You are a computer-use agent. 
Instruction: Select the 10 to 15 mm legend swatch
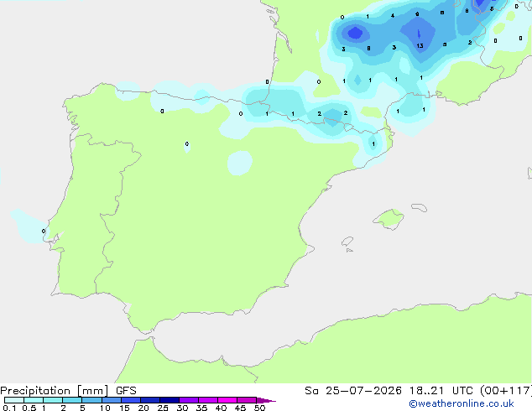coord(111,400)
